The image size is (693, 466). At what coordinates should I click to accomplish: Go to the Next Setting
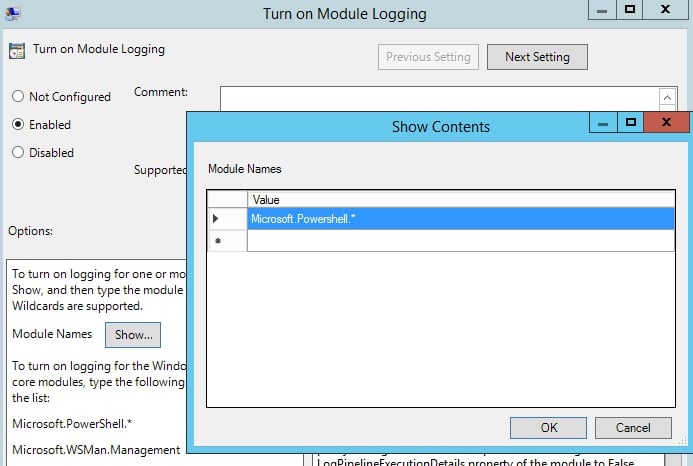537,57
